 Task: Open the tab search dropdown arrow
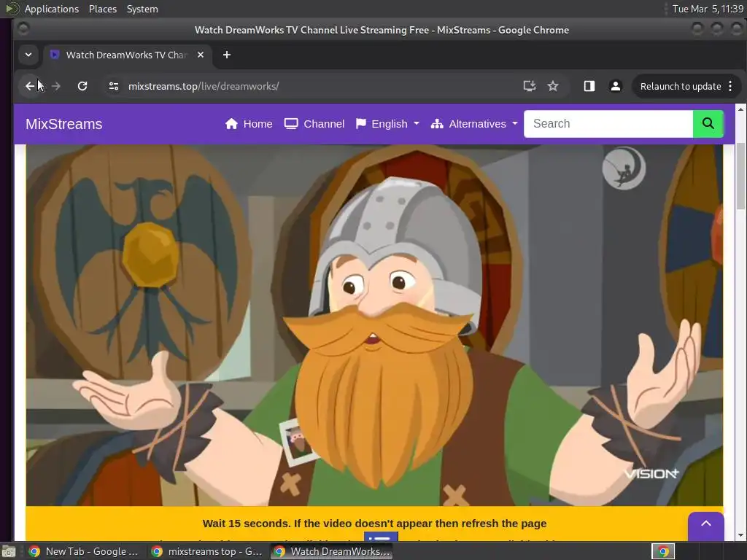(28, 55)
